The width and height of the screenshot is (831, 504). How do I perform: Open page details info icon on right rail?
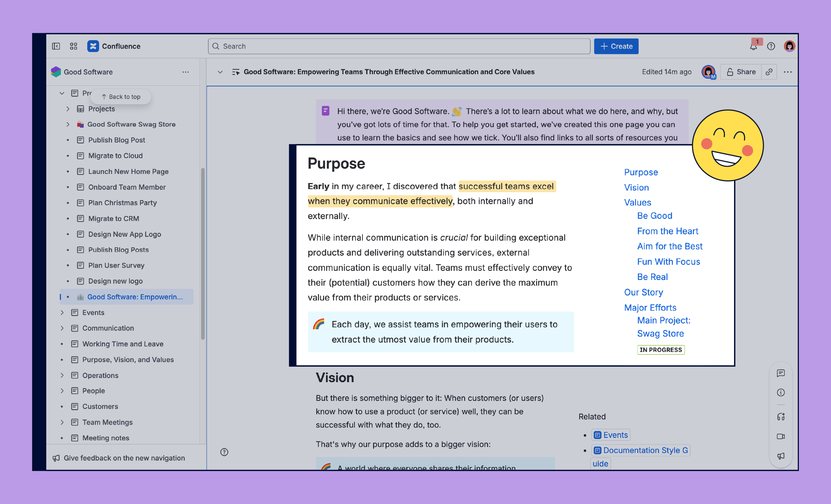[780, 392]
